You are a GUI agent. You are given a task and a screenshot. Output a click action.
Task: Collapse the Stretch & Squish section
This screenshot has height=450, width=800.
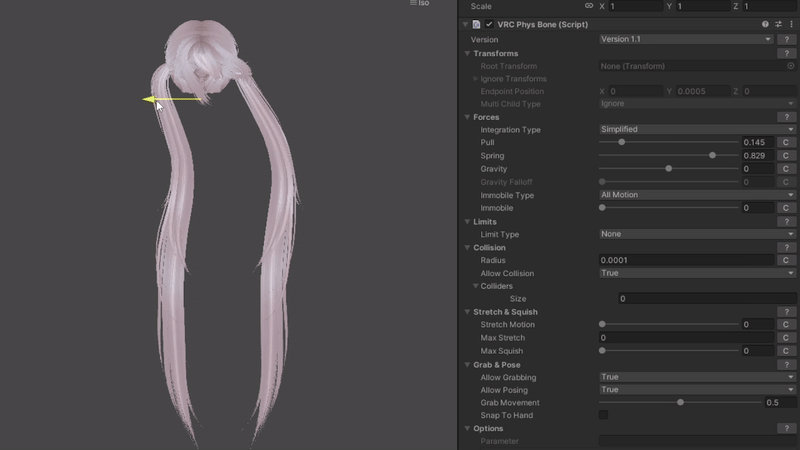pos(466,312)
